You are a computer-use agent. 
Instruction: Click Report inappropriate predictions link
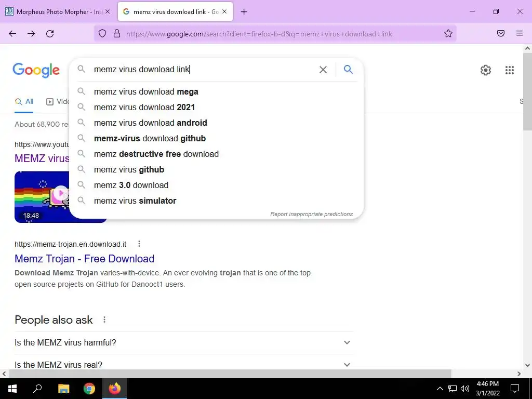click(312, 214)
